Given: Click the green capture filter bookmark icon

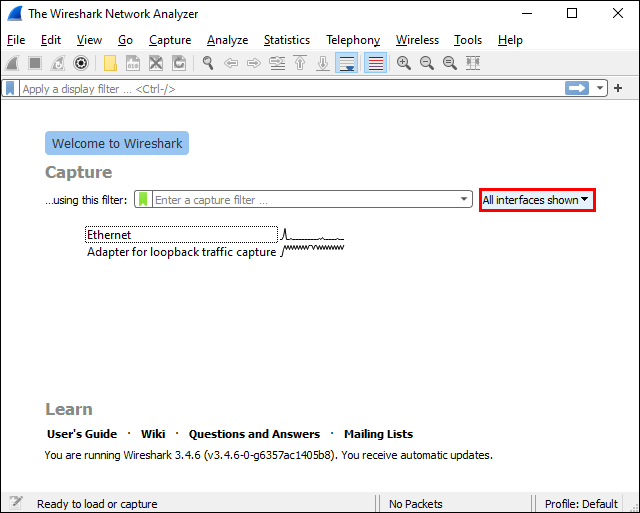Looking at the screenshot, I should (x=143, y=199).
